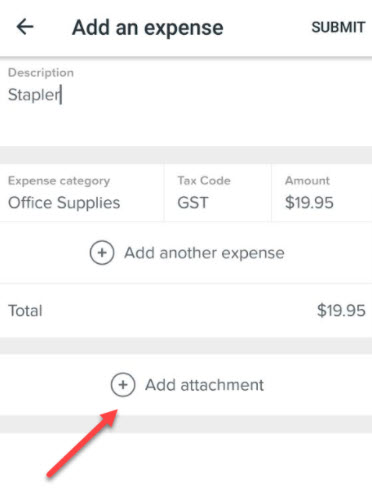Select the Office Supplies category value

tap(64, 203)
